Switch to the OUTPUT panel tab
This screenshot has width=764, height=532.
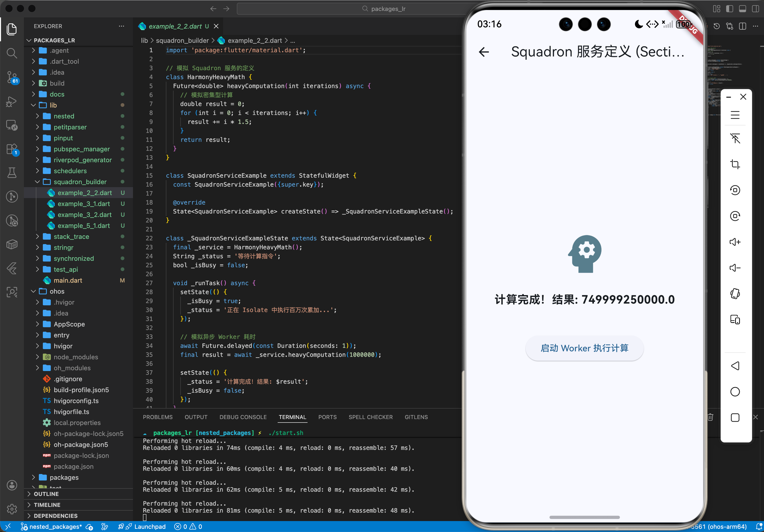click(x=196, y=417)
